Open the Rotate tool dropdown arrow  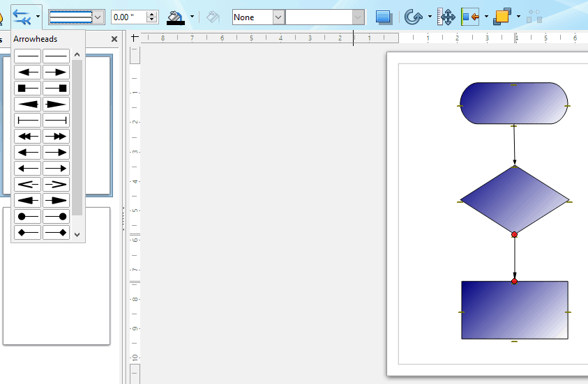430,17
